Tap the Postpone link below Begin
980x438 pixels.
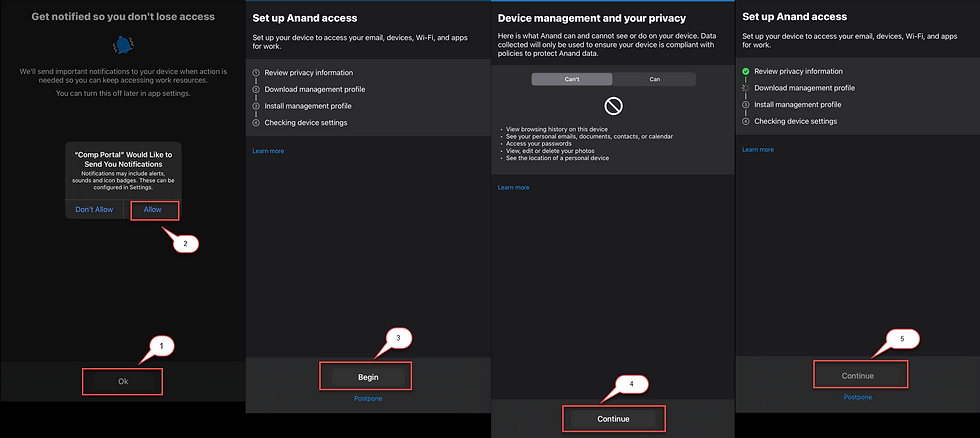(368, 398)
